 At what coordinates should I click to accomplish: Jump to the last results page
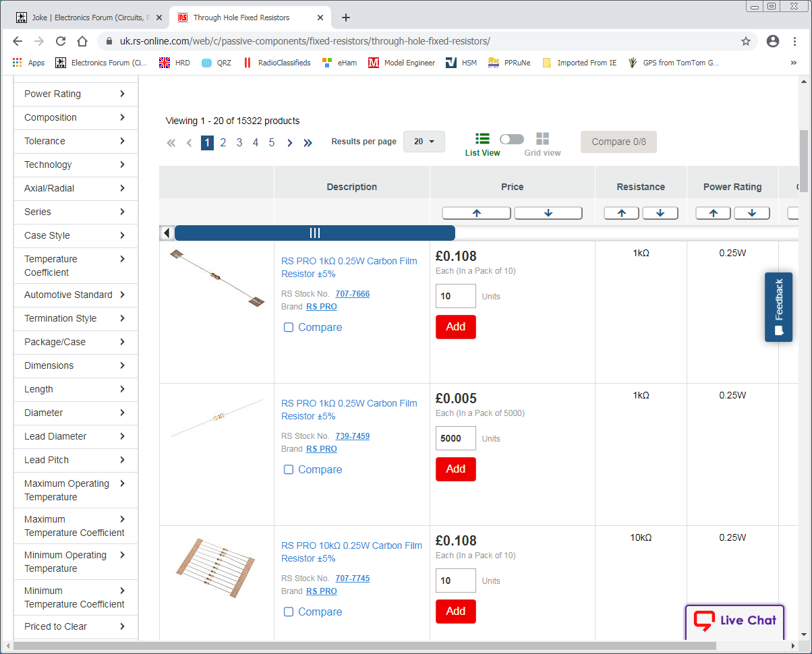coord(308,143)
